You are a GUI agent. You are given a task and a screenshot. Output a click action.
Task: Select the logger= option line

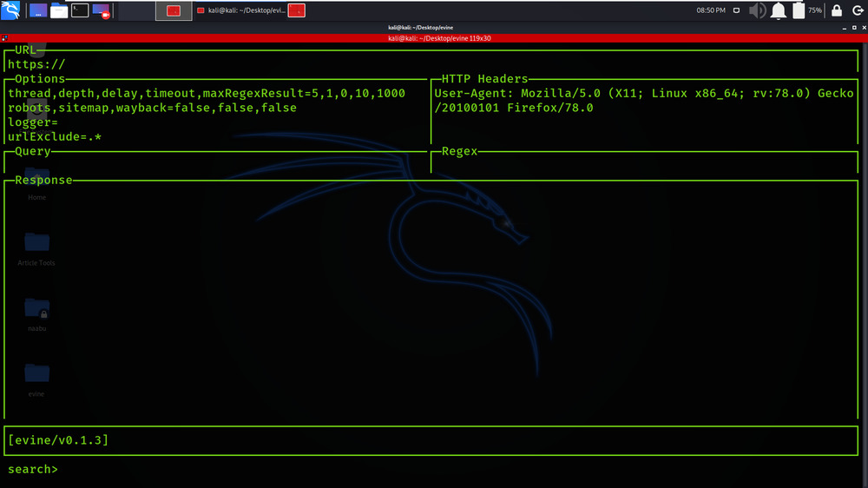[33, 122]
